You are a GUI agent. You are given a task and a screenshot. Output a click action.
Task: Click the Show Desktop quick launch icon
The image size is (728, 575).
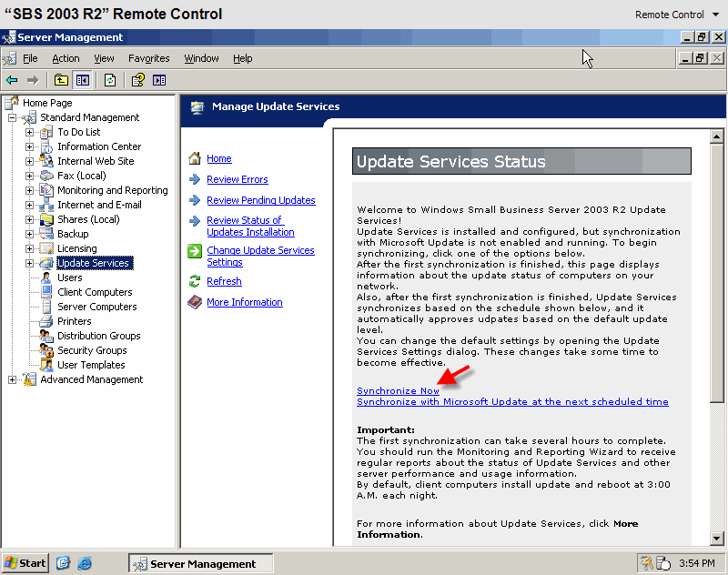click(63, 563)
